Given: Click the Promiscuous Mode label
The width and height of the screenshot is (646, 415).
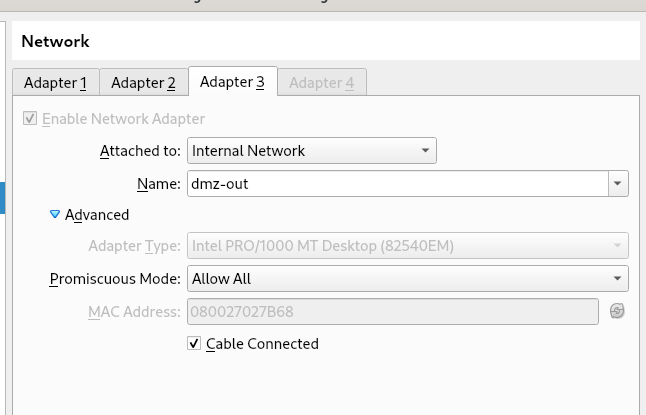Looking at the screenshot, I should point(115,279).
